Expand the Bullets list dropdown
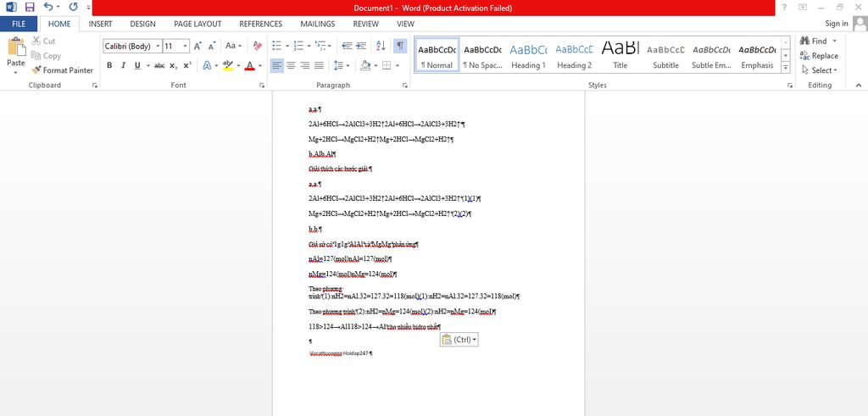The width and height of the screenshot is (868, 416). point(287,46)
